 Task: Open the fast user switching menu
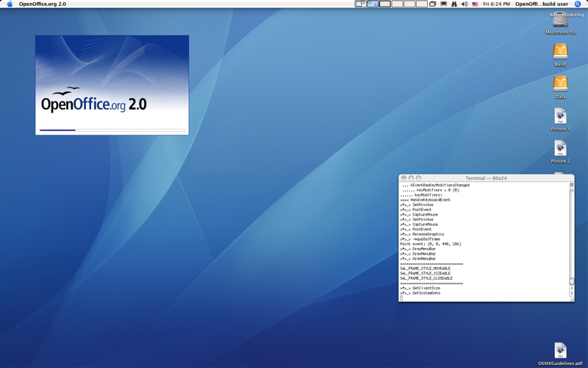pyautogui.click(x=542, y=4)
